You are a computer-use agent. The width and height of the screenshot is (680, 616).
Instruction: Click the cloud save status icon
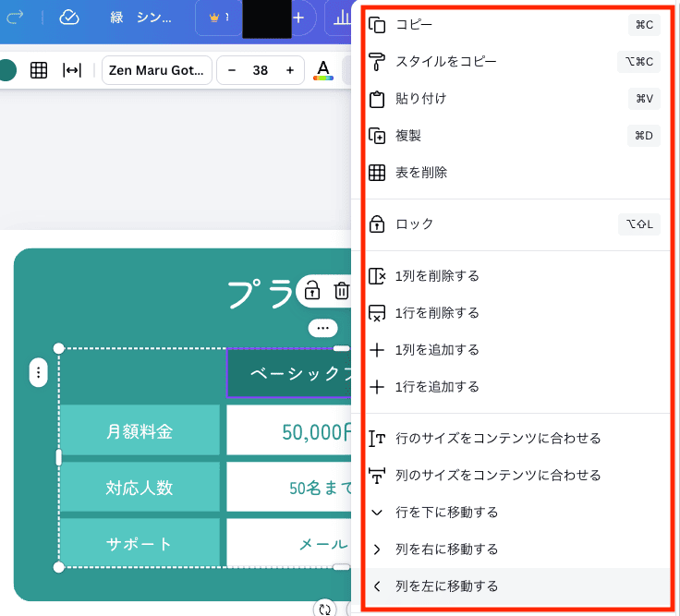(69, 18)
